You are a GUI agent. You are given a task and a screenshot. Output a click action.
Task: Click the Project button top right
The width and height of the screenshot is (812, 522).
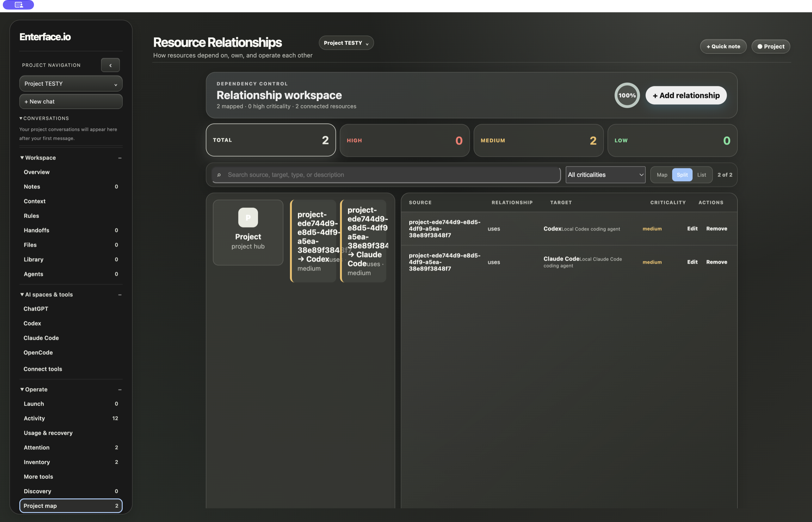[771, 47]
